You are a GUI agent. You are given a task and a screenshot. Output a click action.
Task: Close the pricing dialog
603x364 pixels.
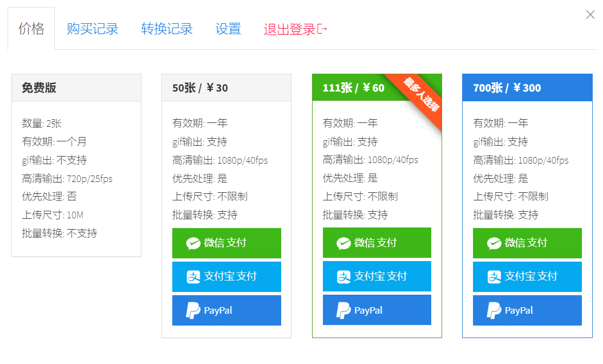coord(590,15)
